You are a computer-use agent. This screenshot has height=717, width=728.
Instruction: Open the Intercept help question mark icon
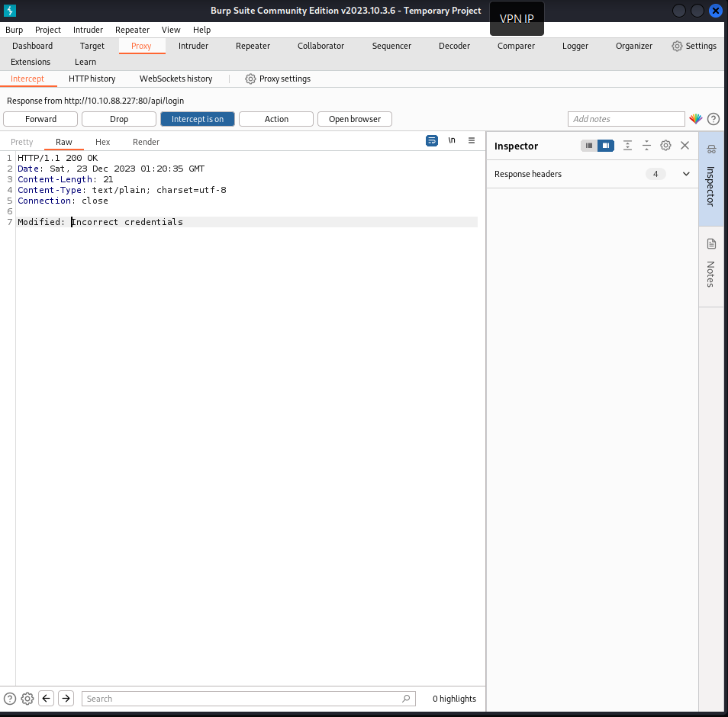point(714,119)
